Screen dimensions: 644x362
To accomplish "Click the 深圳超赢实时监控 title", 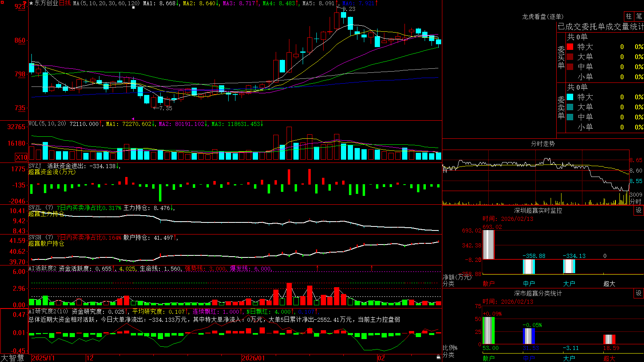I will 538,210.
